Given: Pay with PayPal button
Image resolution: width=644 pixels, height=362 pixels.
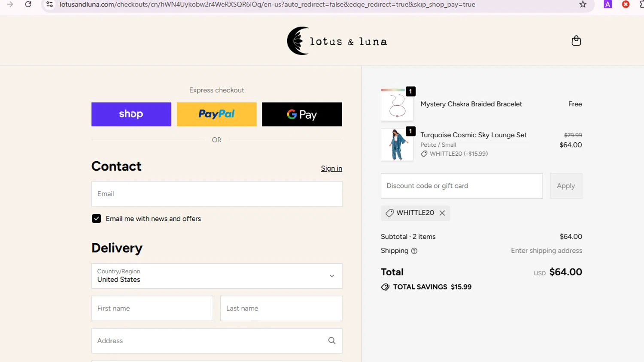Looking at the screenshot, I should tap(217, 114).
